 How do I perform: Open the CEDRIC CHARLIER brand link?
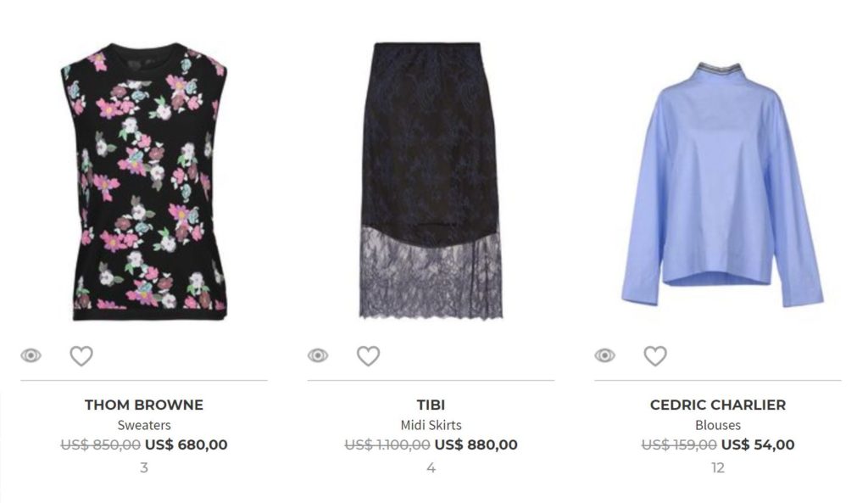pyautogui.click(x=718, y=405)
